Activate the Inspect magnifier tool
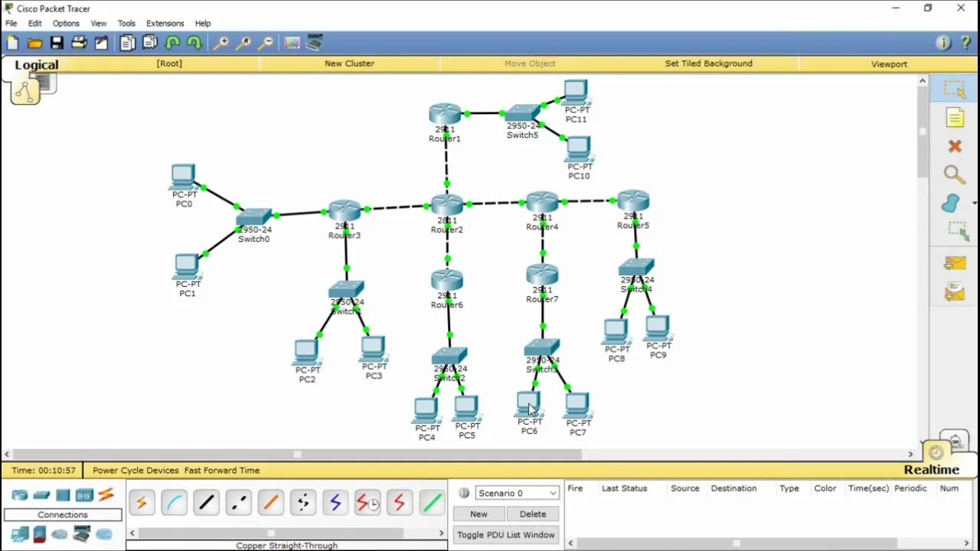The width and height of the screenshot is (980, 551). pyautogui.click(x=955, y=174)
